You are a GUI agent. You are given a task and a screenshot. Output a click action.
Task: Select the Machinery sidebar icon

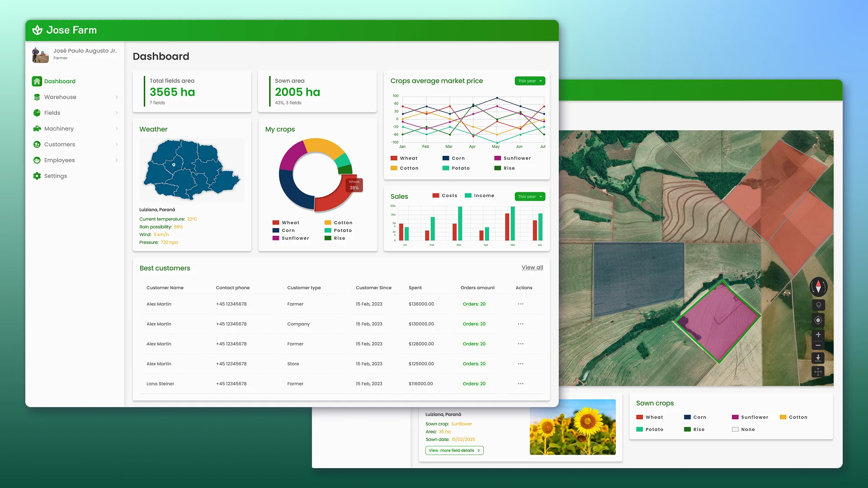[x=37, y=128]
